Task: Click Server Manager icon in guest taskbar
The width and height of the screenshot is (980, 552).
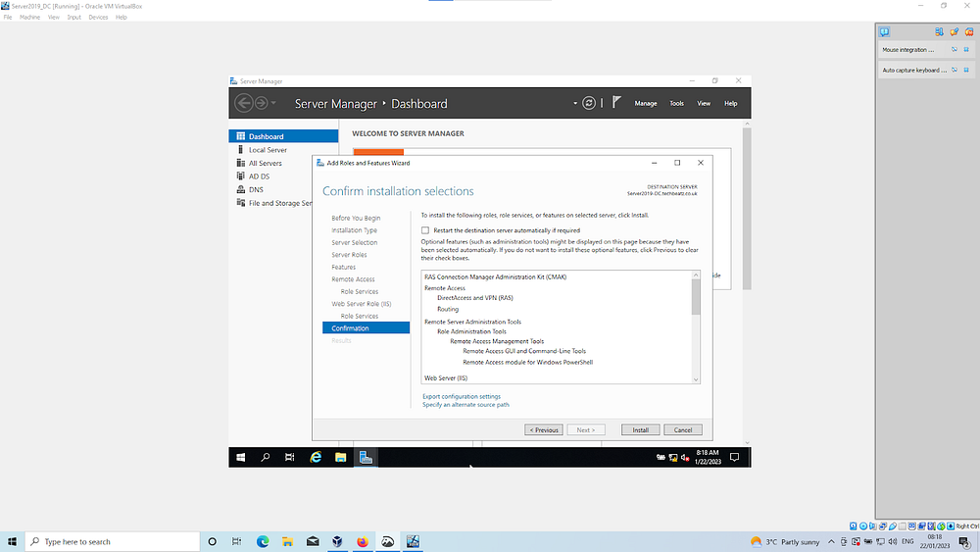Action: click(366, 458)
